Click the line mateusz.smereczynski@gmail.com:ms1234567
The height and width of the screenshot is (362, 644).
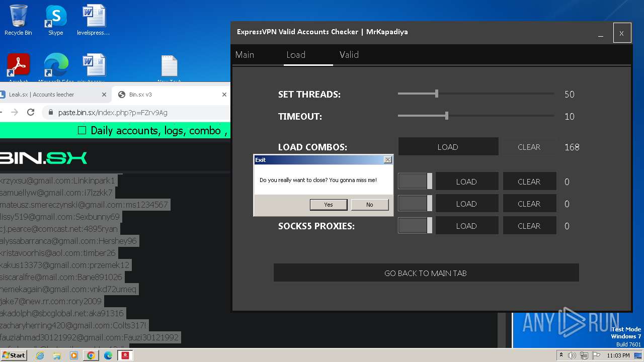pos(84,205)
